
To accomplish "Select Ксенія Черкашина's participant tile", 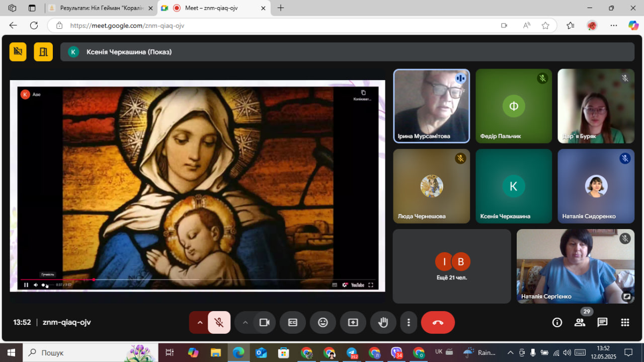I will tap(514, 186).
